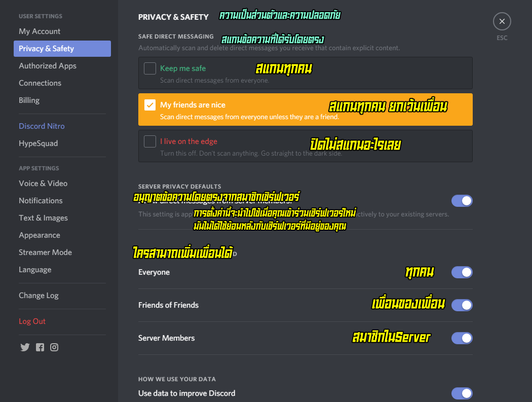This screenshot has height=402, width=532.
Task: Toggle direct messages from server members switch
Action: click(462, 201)
